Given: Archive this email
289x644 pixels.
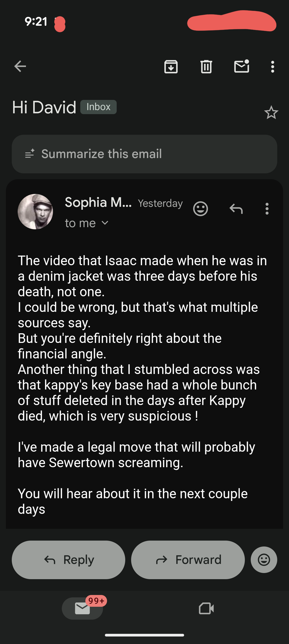Looking at the screenshot, I should (171, 66).
